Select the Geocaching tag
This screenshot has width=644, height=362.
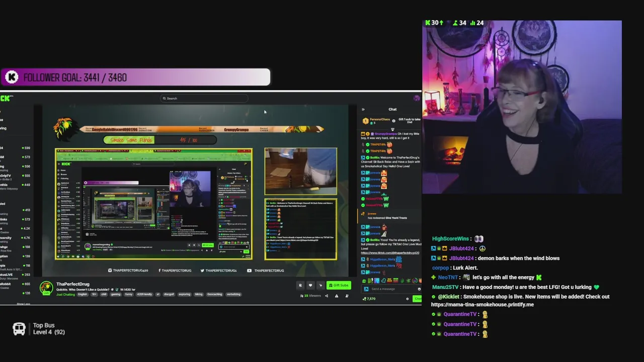[214, 295]
